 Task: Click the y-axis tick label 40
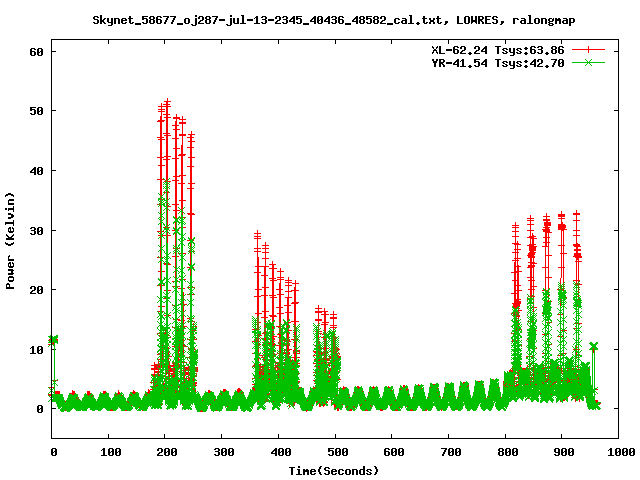point(36,171)
